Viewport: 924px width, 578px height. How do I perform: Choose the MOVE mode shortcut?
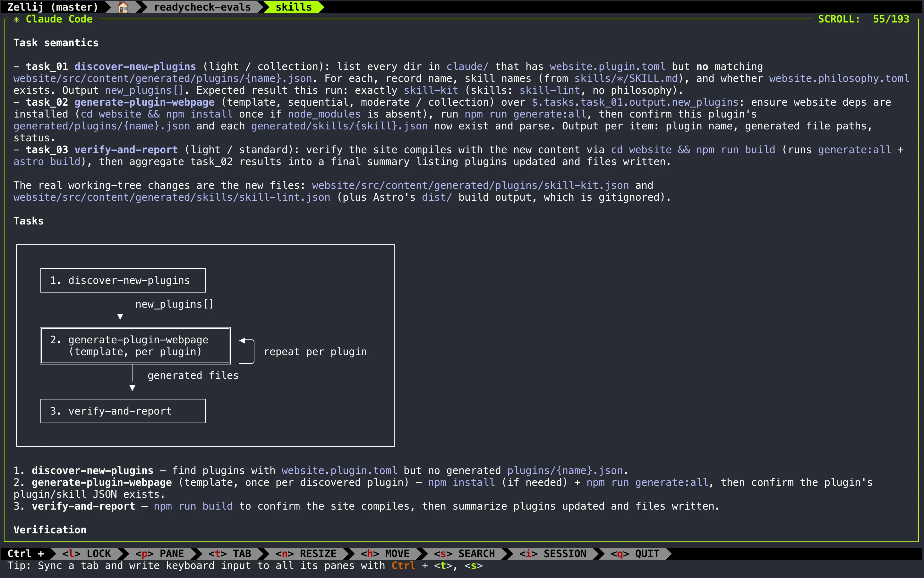385,554
